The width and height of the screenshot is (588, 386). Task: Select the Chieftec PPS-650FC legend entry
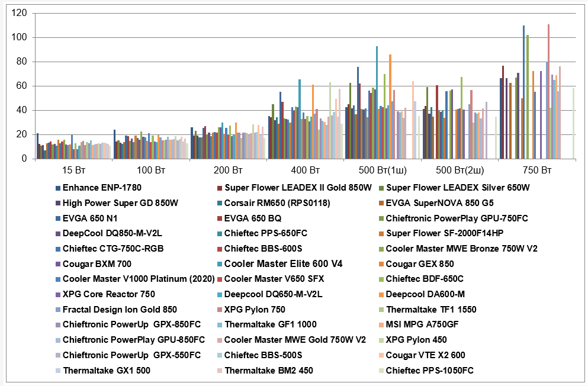(262, 233)
